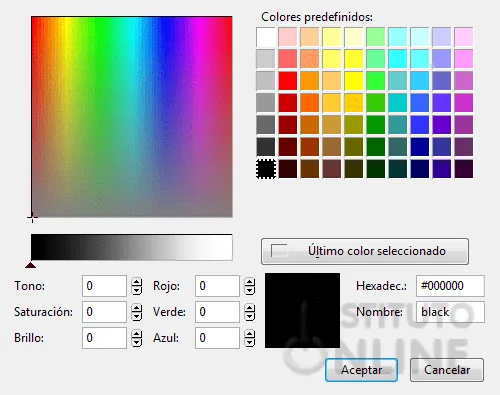
Task: Select the pure red predefined swatch
Action: pos(288,81)
